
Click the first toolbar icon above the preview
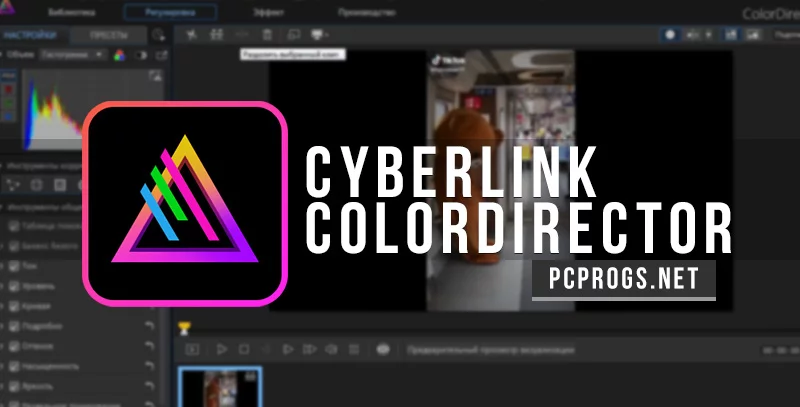point(191,35)
